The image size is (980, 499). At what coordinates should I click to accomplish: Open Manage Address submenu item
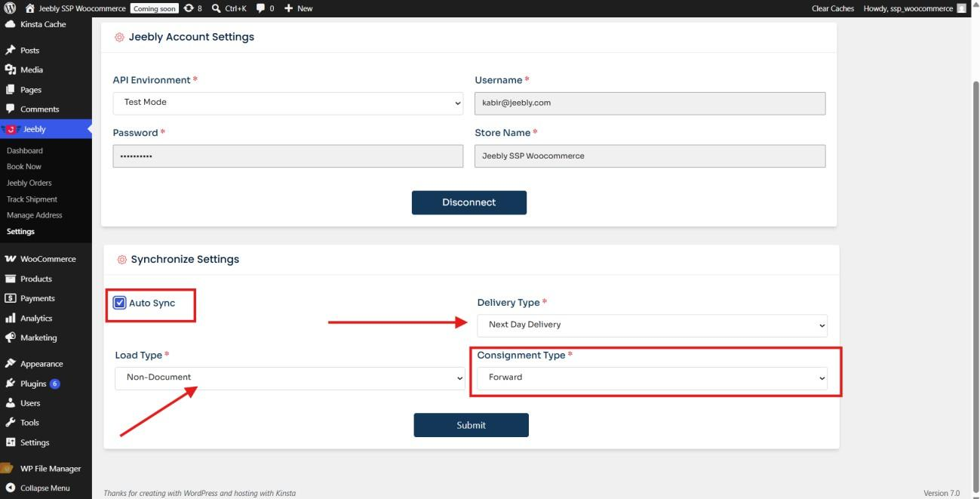(x=35, y=215)
